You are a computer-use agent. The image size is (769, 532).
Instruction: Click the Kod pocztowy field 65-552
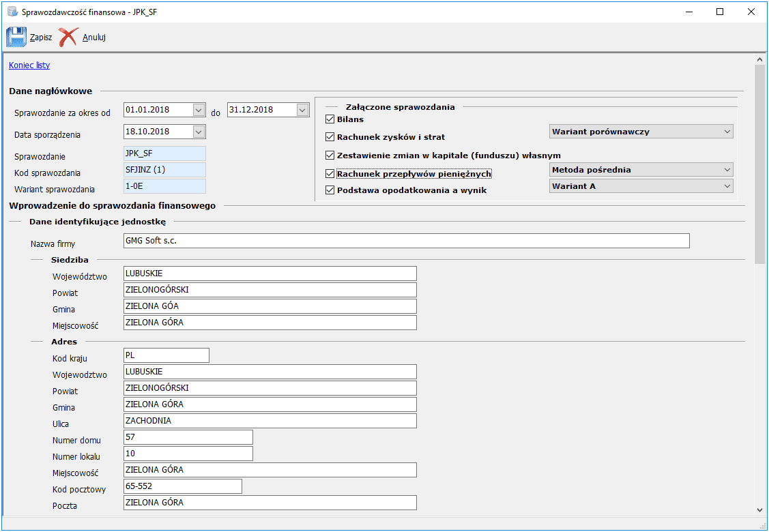click(182, 486)
